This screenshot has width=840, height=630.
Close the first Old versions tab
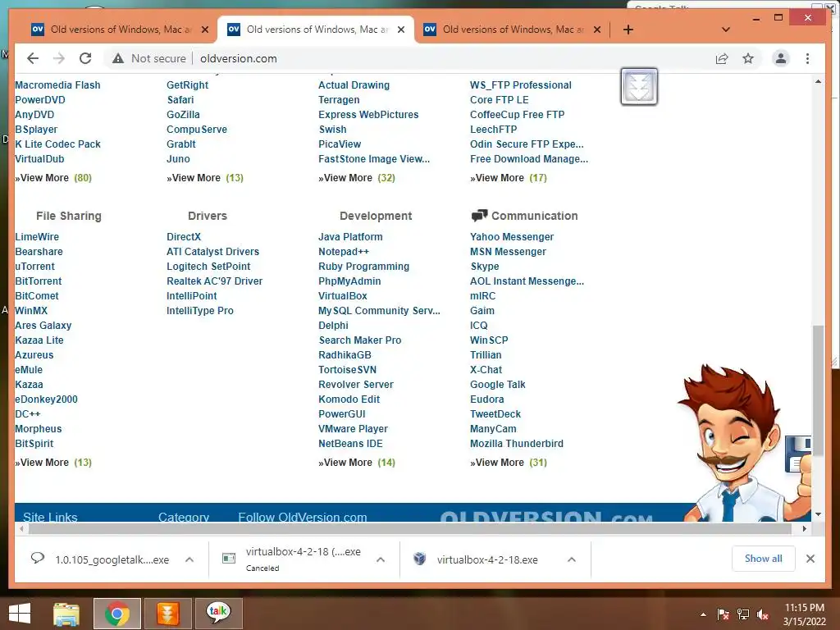point(204,30)
